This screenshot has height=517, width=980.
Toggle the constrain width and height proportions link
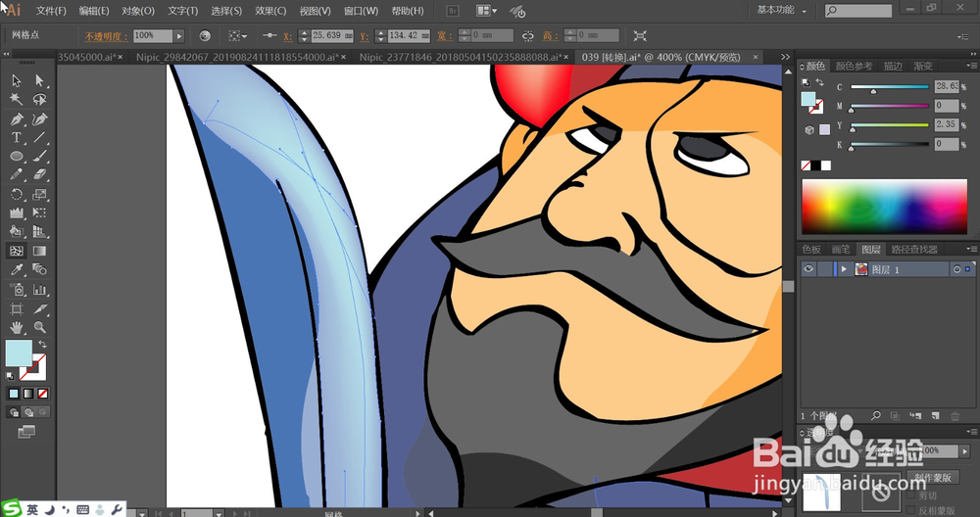(x=528, y=35)
